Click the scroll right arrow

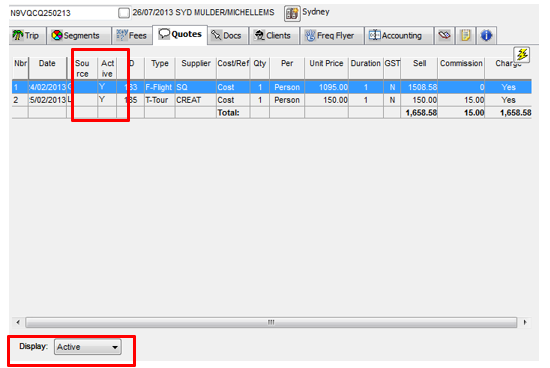[525, 322]
